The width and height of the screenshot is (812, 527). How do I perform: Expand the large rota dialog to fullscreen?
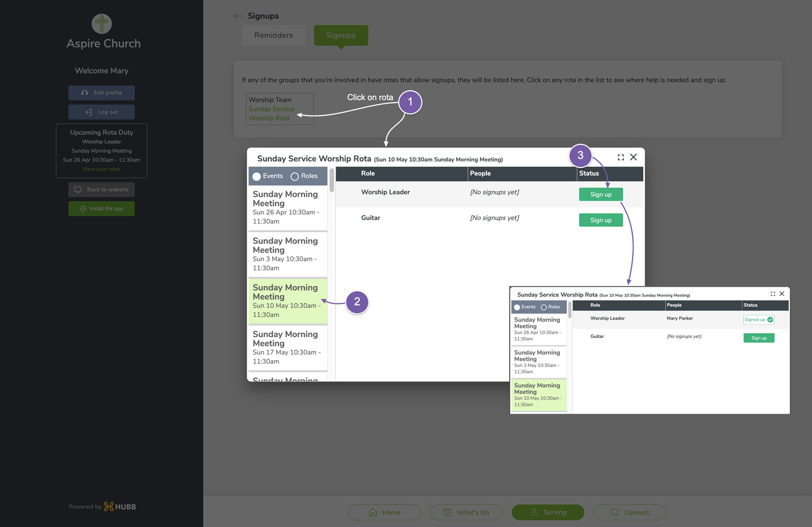(621, 157)
